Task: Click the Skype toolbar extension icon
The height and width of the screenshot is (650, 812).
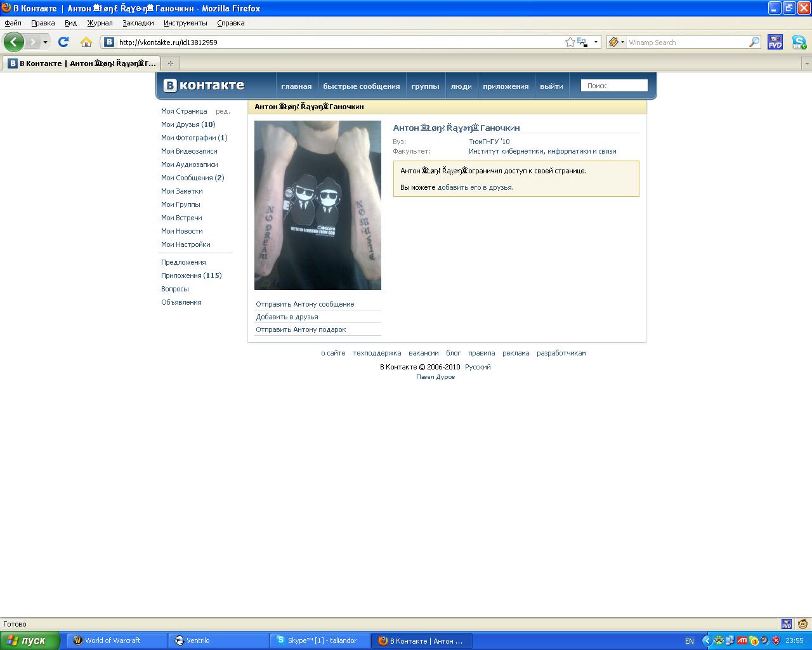Action: [799, 42]
